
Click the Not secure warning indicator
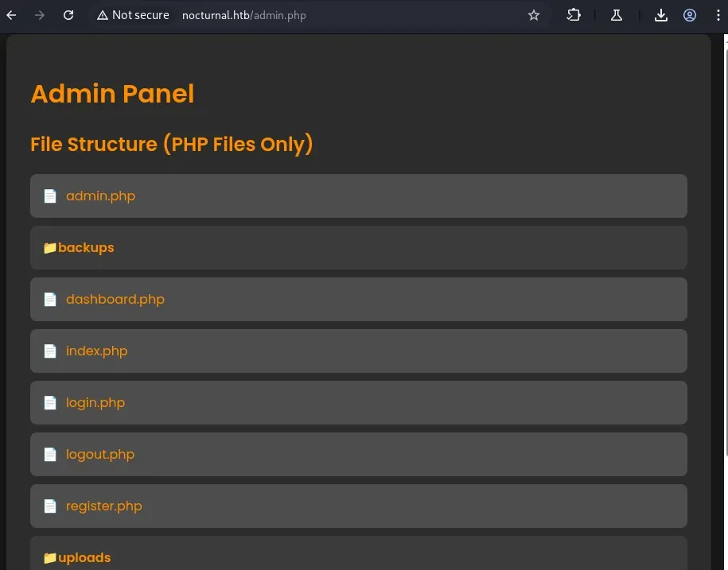[x=133, y=15]
